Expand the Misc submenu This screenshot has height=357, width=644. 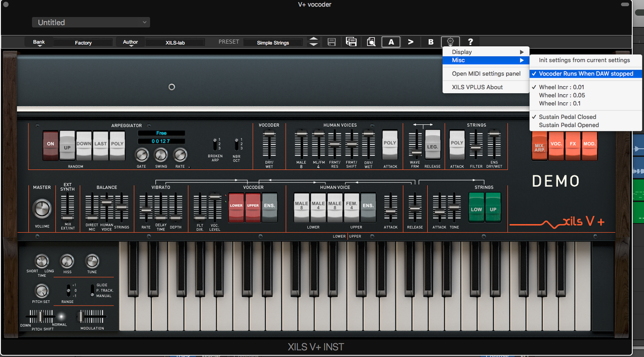click(x=486, y=60)
